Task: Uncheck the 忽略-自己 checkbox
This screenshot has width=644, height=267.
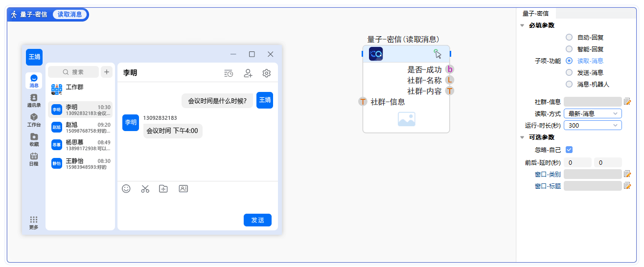Action: click(569, 150)
